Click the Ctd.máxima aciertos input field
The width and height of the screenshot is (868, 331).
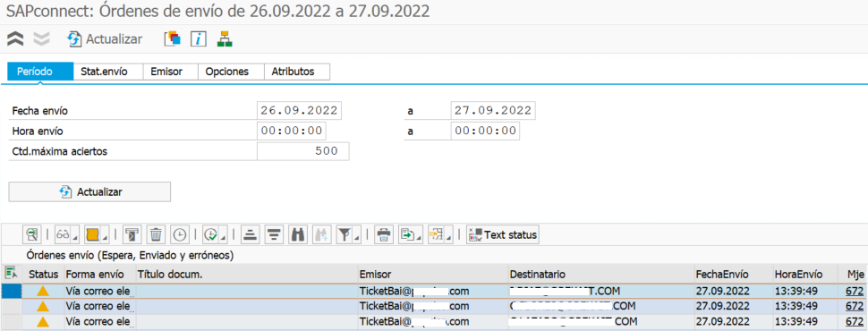click(302, 150)
